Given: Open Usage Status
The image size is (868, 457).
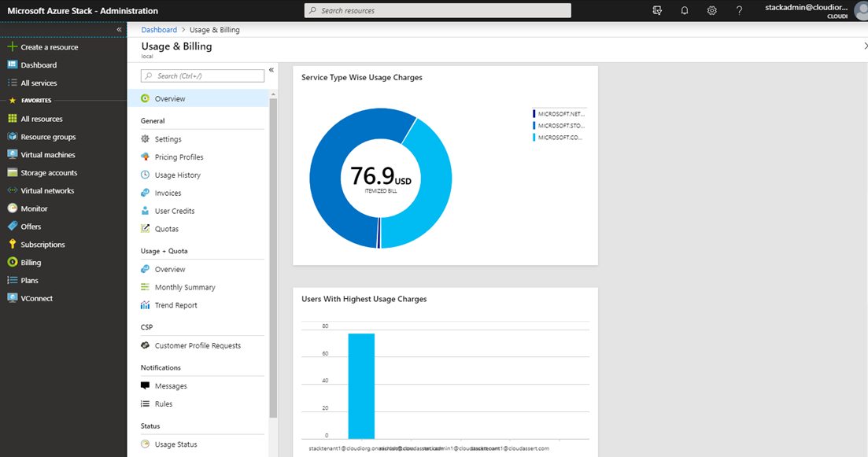Looking at the screenshot, I should 175,444.
